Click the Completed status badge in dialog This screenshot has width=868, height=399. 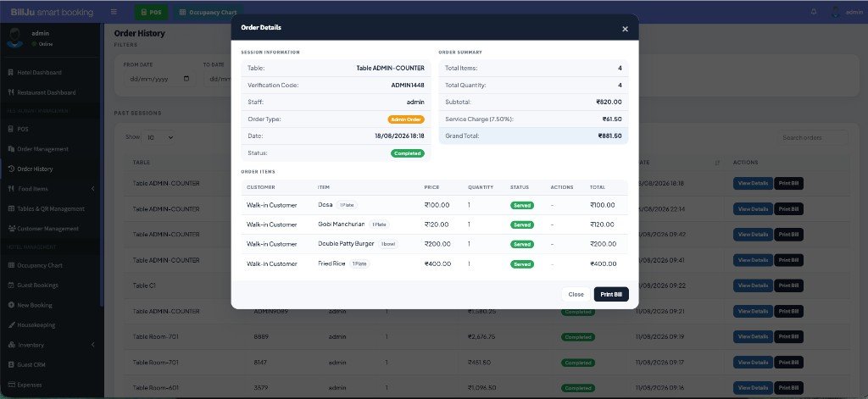[x=408, y=153]
